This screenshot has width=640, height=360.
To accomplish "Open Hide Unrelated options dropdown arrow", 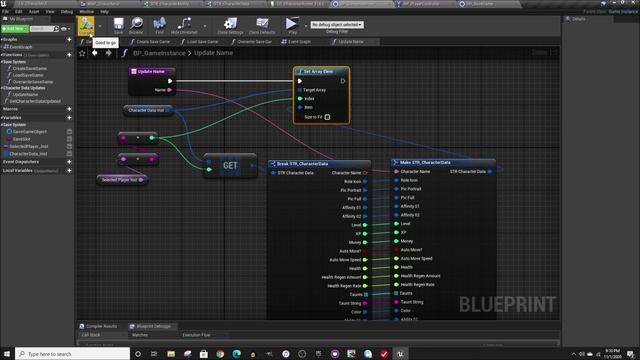I will 204,26.
